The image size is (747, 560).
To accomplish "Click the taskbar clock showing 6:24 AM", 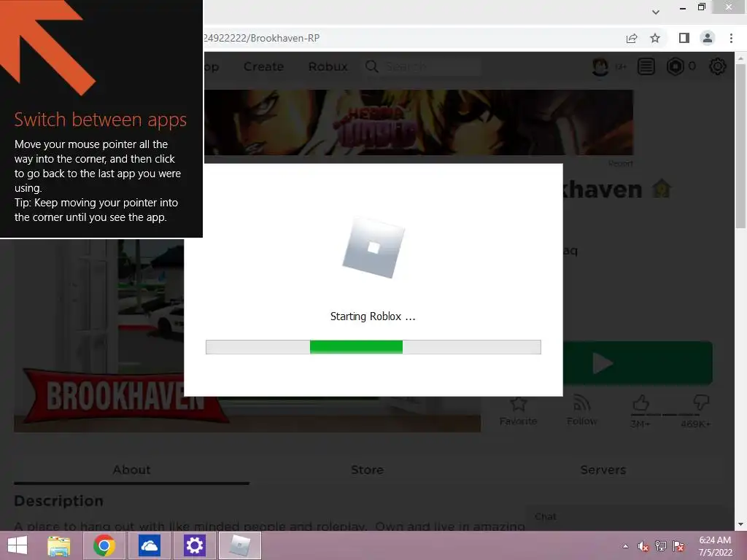I will pyautogui.click(x=715, y=546).
